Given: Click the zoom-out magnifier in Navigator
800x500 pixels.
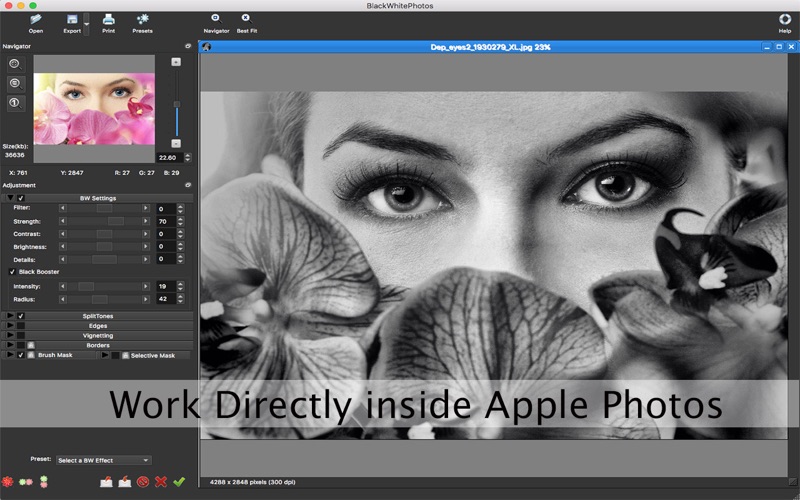Looking at the screenshot, I should pyautogui.click(x=15, y=84).
